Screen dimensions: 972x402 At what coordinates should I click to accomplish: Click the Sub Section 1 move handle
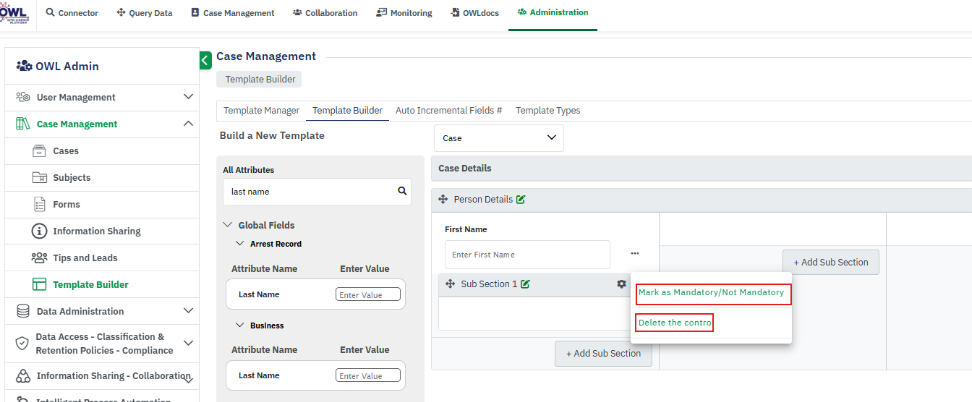[x=449, y=284]
